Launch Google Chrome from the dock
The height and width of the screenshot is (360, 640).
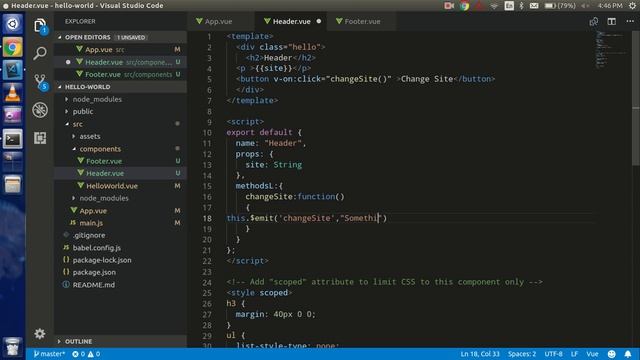[13, 48]
